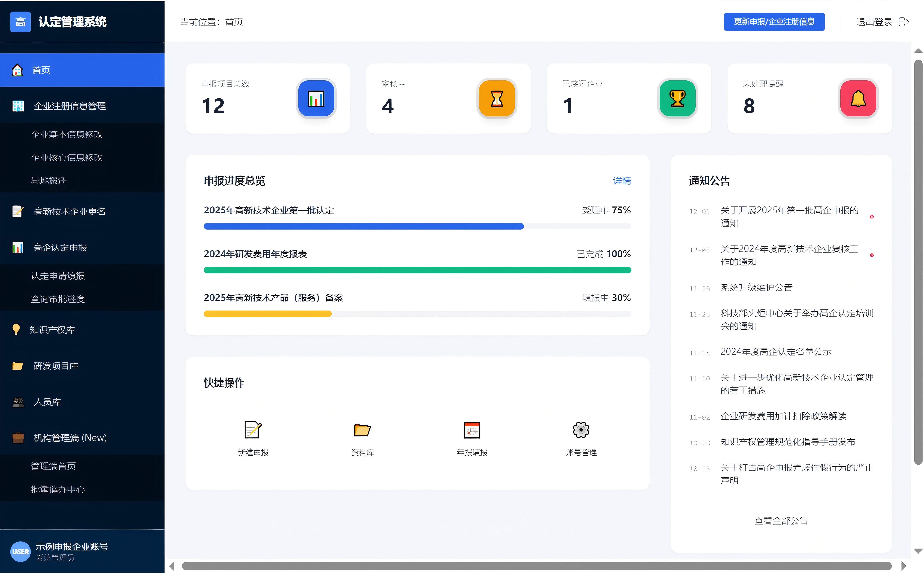
Task: Select 查询审批进度 submenu item
Action: point(58,299)
